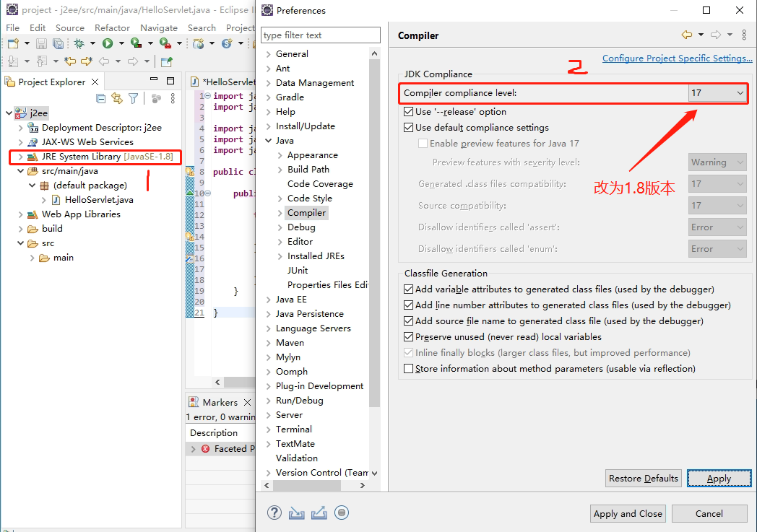Collapse the j2ee project node
This screenshot has height=532, width=757.
[9, 113]
